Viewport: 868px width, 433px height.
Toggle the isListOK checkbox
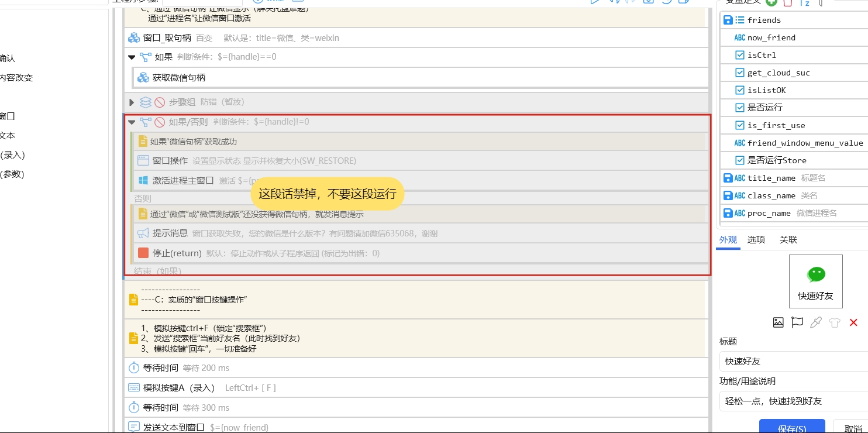[740, 90]
